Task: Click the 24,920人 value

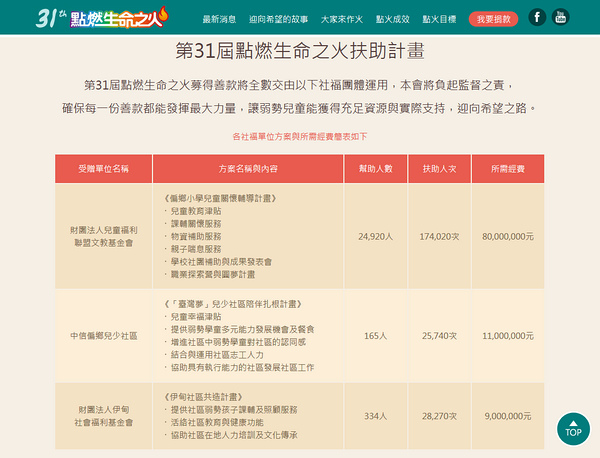Action: (x=375, y=236)
